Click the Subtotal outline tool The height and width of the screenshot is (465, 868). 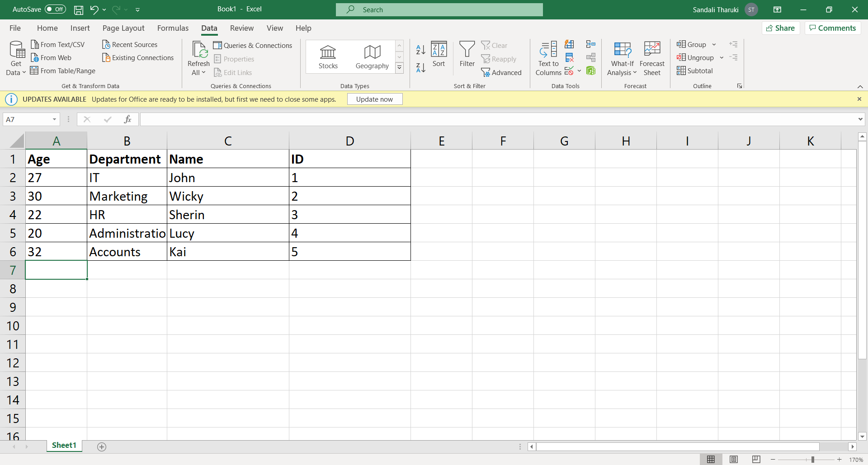(695, 70)
